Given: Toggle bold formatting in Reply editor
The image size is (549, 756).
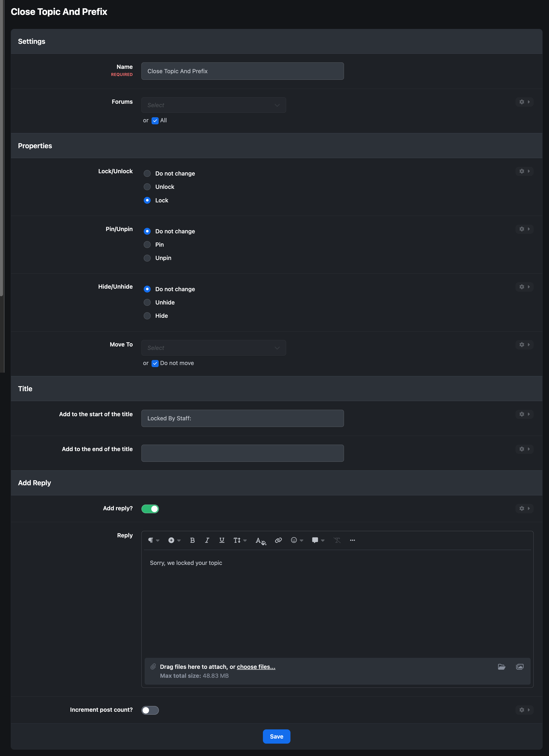Looking at the screenshot, I should (x=192, y=540).
